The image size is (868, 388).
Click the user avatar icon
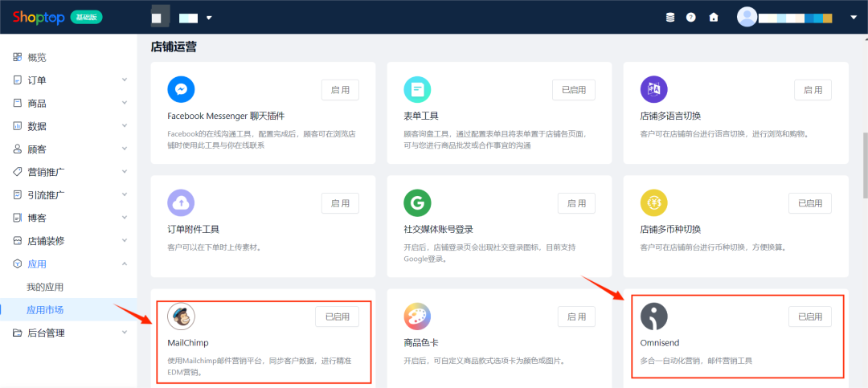747,17
